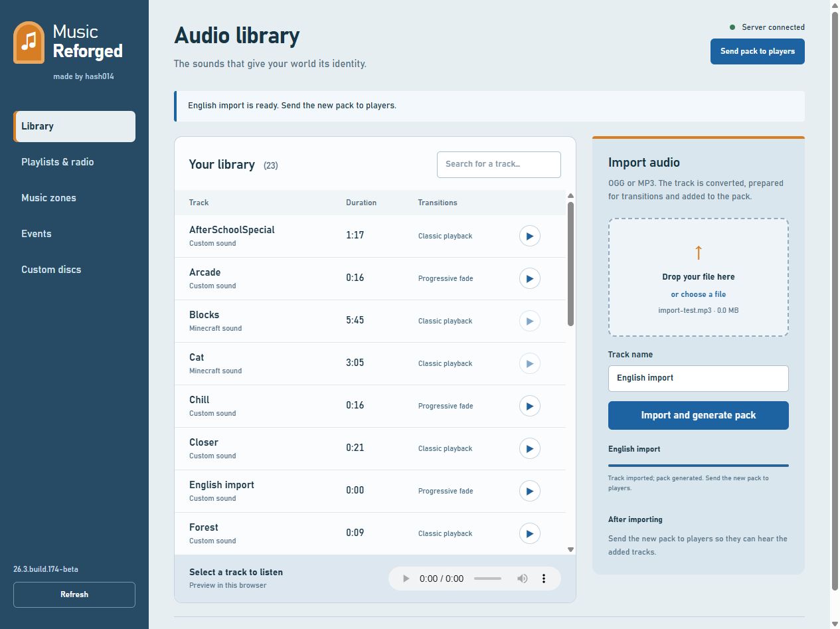The height and width of the screenshot is (629, 840).
Task: Click the page vertical scrollbar
Action: click(835, 300)
